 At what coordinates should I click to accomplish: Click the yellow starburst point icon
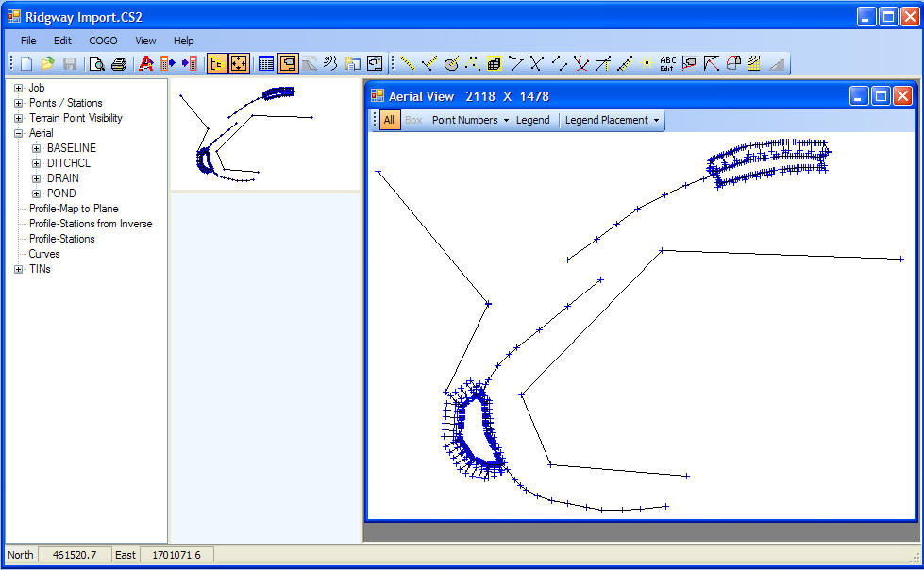coord(647,63)
